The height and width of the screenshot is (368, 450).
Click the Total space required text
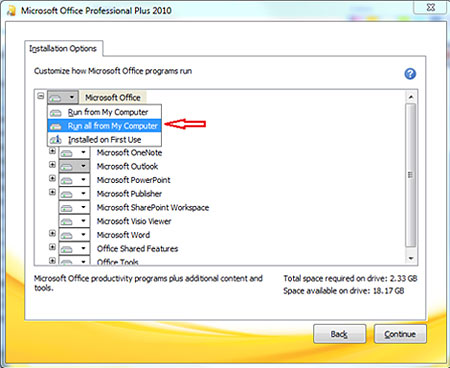click(x=350, y=278)
